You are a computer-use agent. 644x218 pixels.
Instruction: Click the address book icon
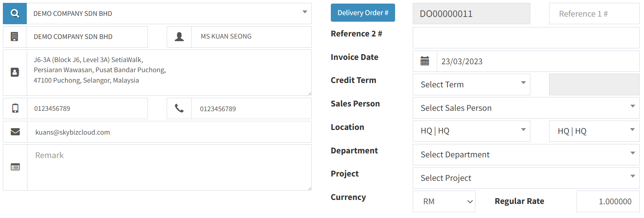[15, 73]
